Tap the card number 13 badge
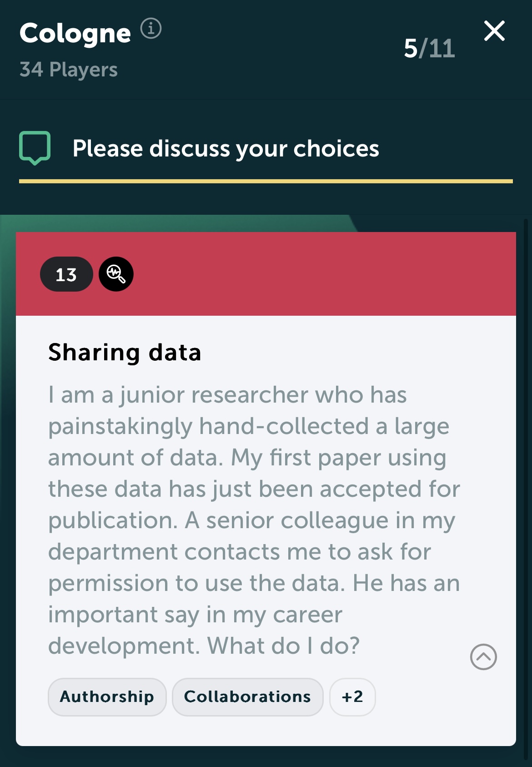The height and width of the screenshot is (767, 532). (66, 274)
